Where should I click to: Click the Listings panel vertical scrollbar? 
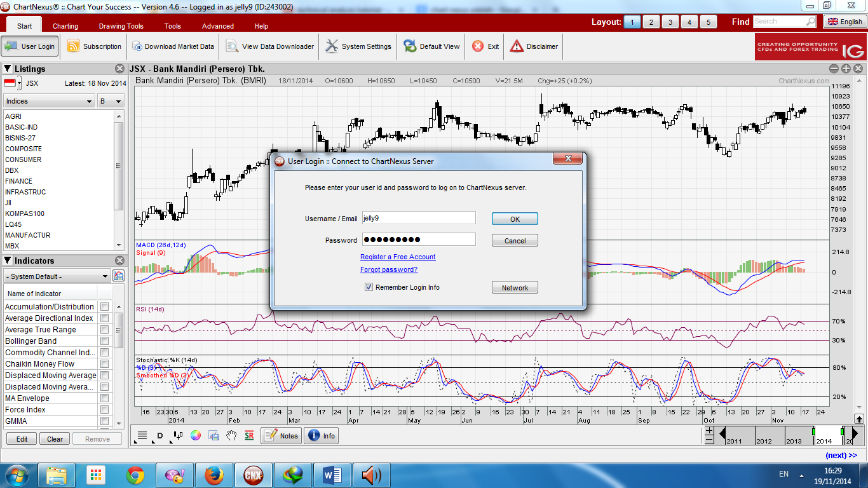pyautogui.click(x=119, y=166)
